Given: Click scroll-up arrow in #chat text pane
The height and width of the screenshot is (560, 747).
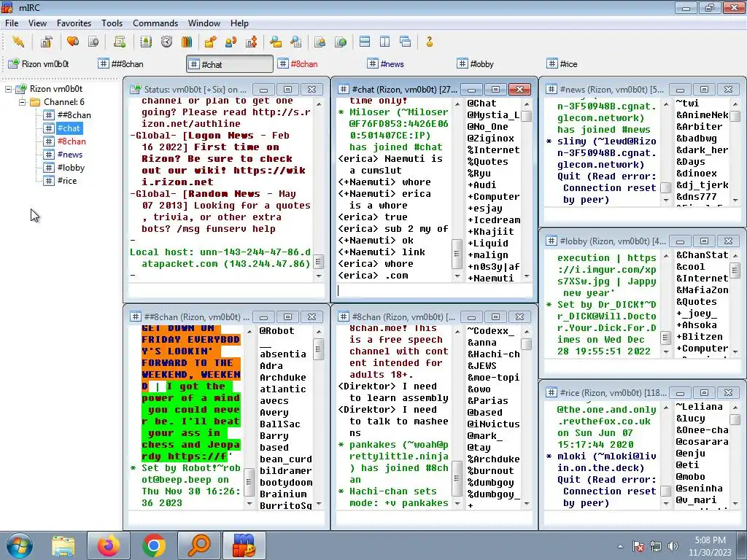Looking at the screenshot, I should (x=457, y=104).
